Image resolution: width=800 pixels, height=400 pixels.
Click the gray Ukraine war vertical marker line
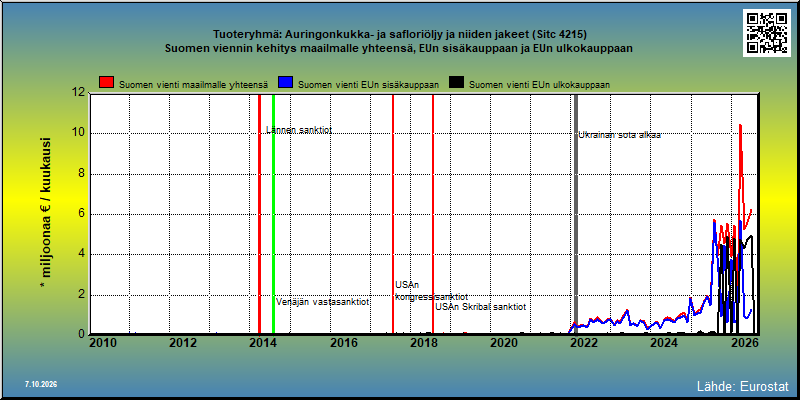(x=576, y=214)
